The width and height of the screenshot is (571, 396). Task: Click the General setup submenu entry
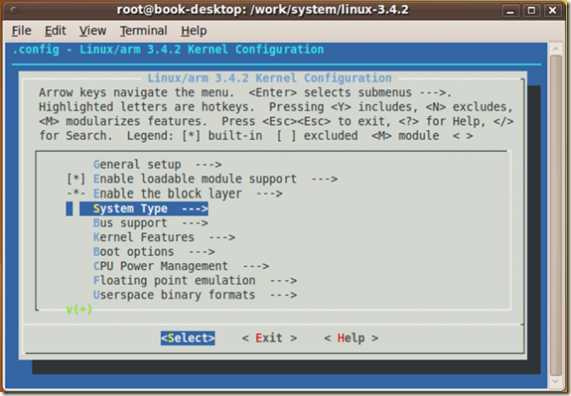[157, 165]
